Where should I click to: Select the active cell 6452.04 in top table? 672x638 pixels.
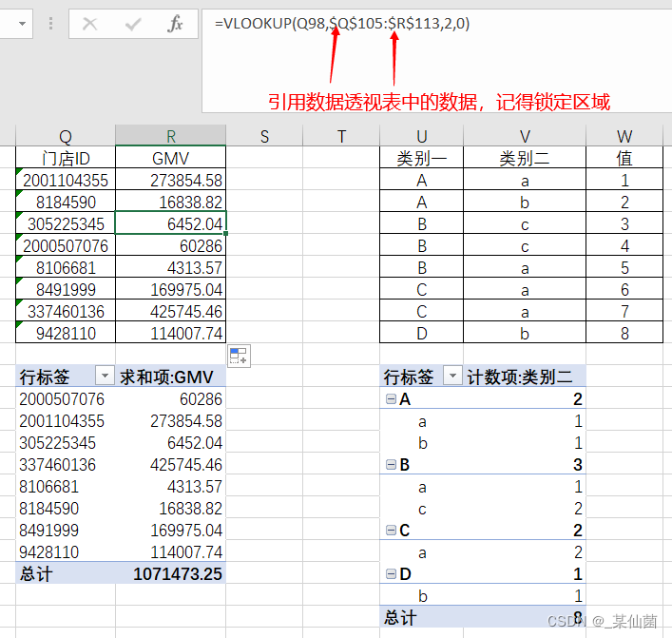tap(170, 223)
